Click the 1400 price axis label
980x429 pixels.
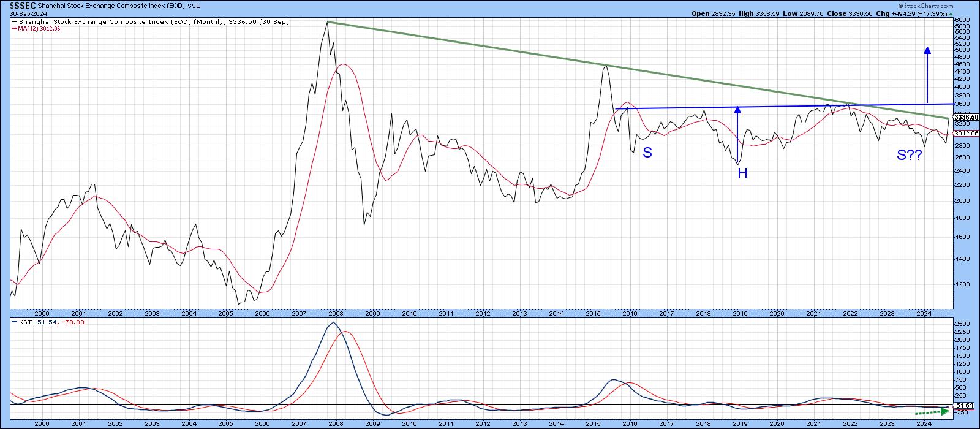tap(962, 259)
